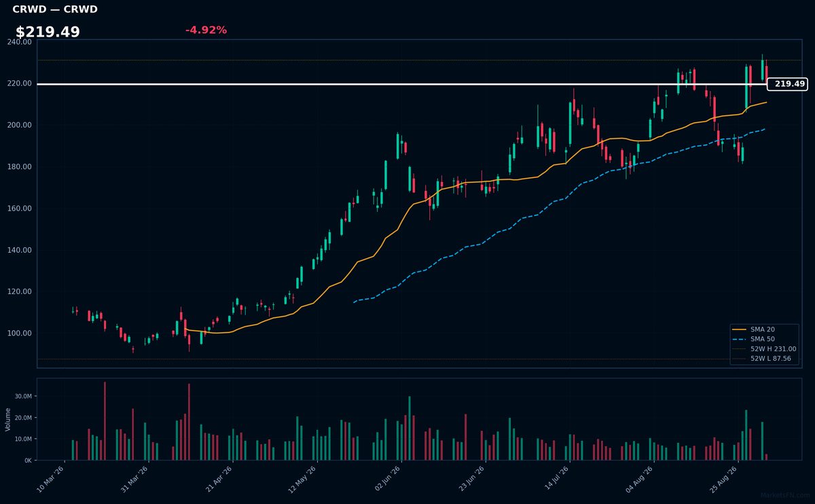
Task: Click the CRWD — CRWD chart title
Action: (55, 10)
